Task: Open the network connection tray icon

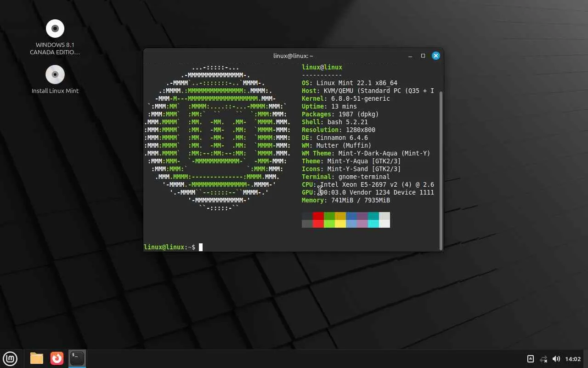Action: pyautogui.click(x=543, y=359)
